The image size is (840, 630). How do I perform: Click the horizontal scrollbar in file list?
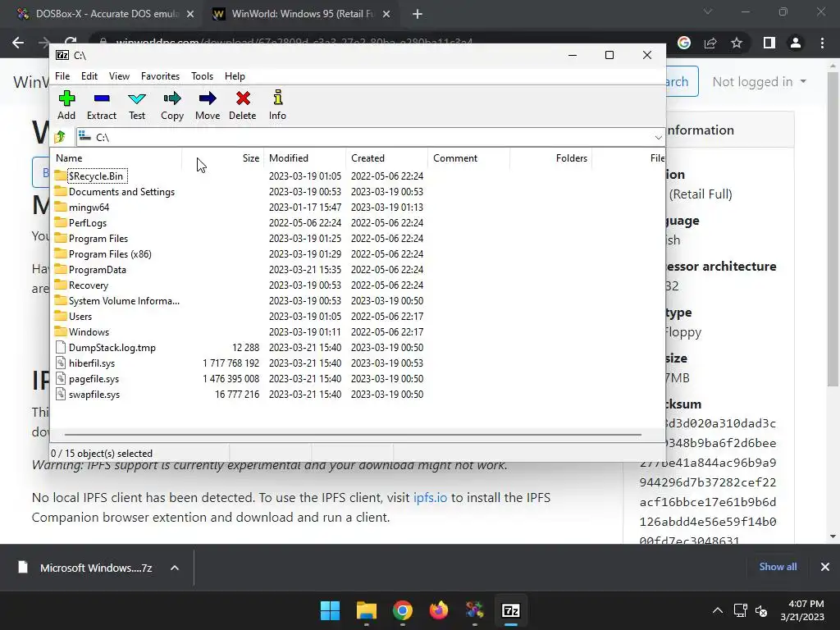353,435
